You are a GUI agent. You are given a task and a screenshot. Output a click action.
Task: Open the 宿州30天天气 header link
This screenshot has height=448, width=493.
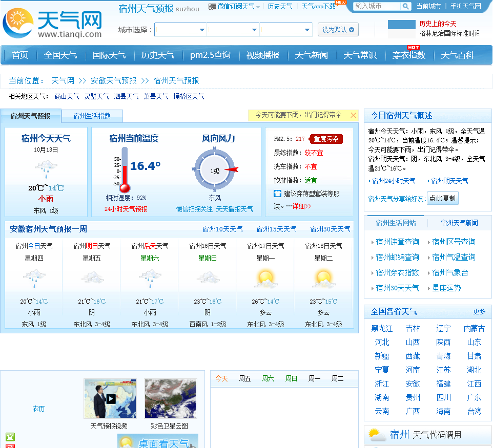pos(330,229)
